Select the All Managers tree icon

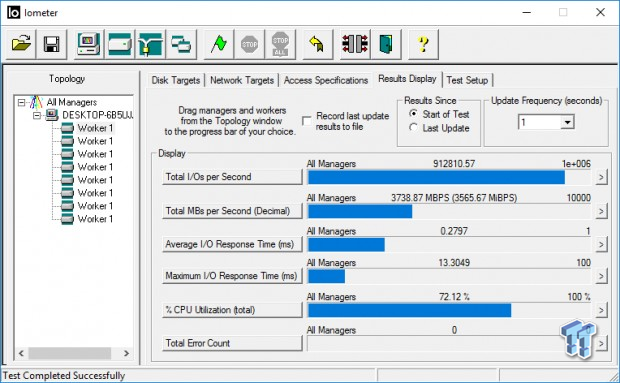(36, 102)
